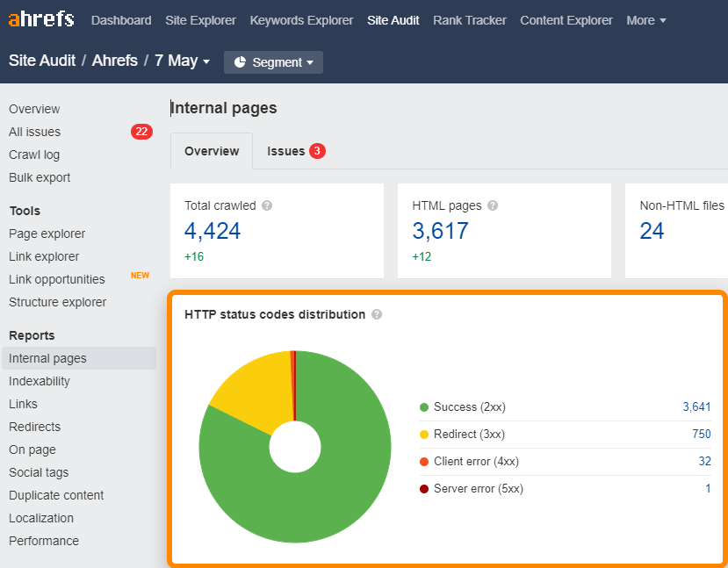Open Keywords Explorer in top navigation

(301, 20)
